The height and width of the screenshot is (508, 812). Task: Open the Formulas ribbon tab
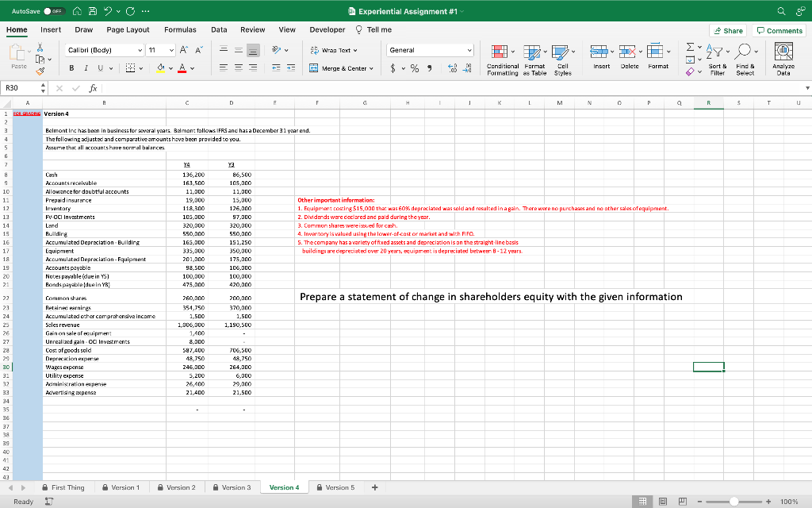pyautogui.click(x=180, y=30)
